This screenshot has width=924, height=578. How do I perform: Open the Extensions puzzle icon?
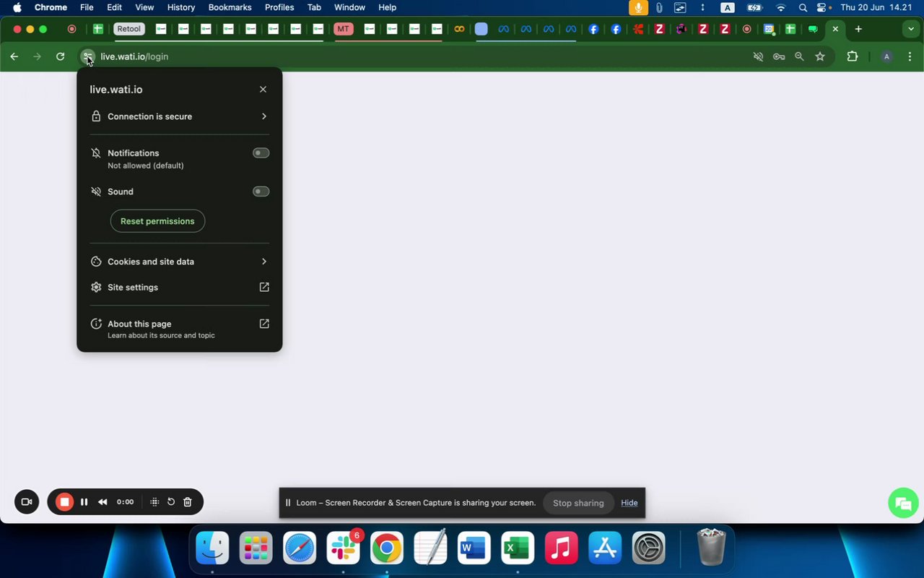(x=853, y=56)
